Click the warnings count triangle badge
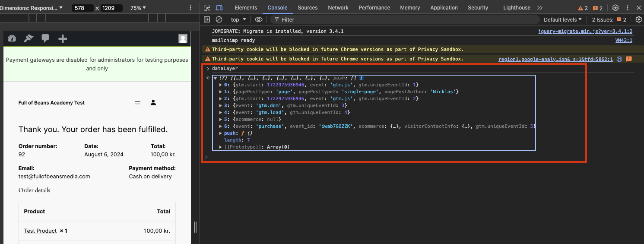Image resolution: width=644 pixels, height=244 pixels. 583,8
